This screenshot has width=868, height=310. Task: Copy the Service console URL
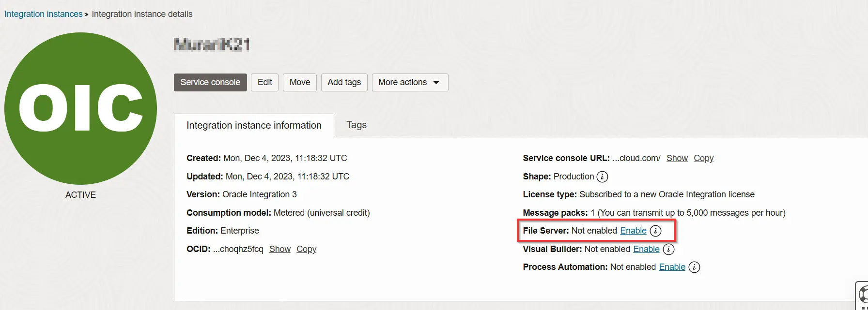click(x=703, y=158)
